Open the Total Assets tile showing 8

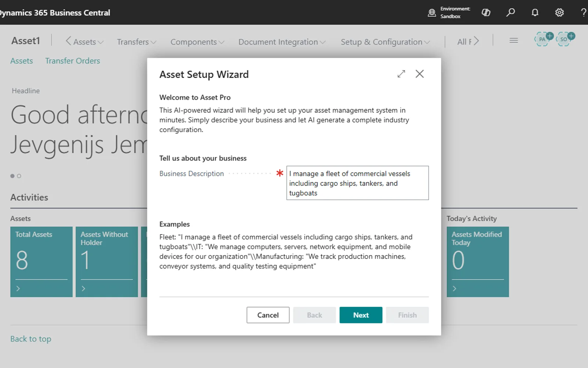[42, 262]
